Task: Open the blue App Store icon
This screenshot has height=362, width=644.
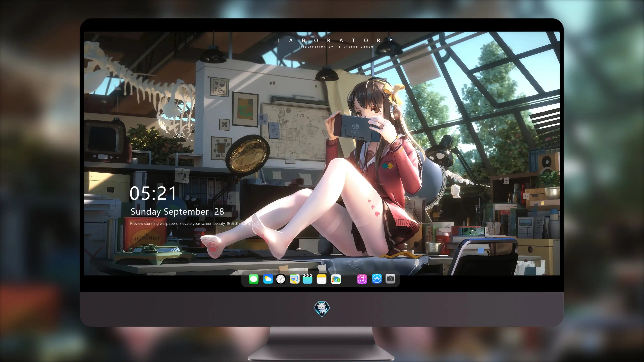Action: pos(377,279)
